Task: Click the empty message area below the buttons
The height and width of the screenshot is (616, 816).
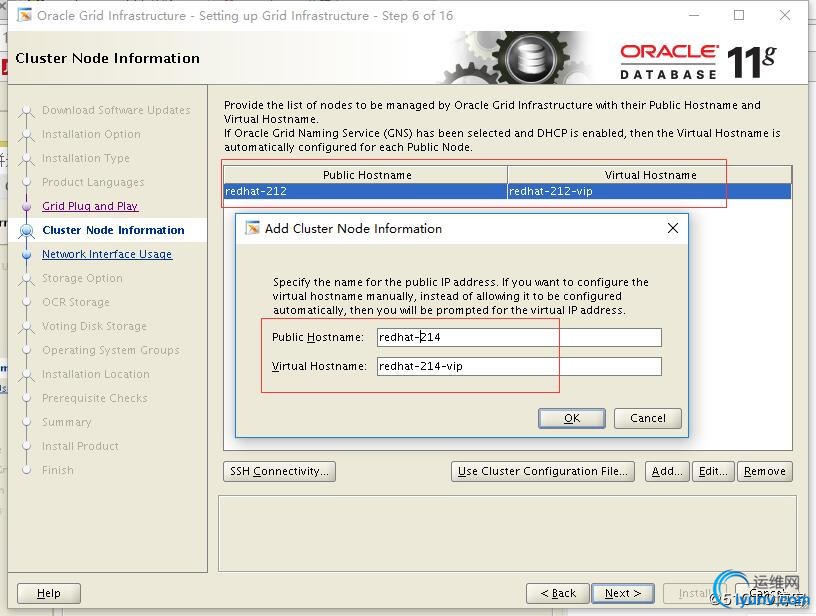Action: (x=507, y=533)
